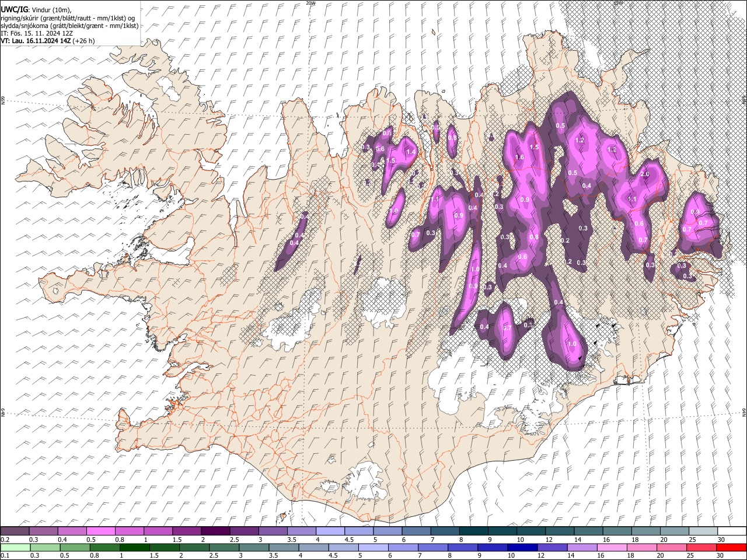
Task: Click the 20W longitude label at top
Action: 310,3
